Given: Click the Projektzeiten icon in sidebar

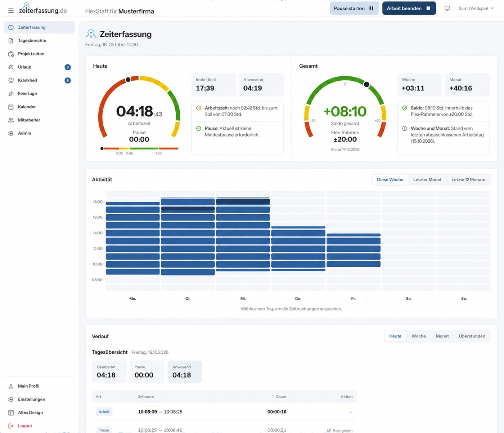Looking at the screenshot, I should 11,54.
